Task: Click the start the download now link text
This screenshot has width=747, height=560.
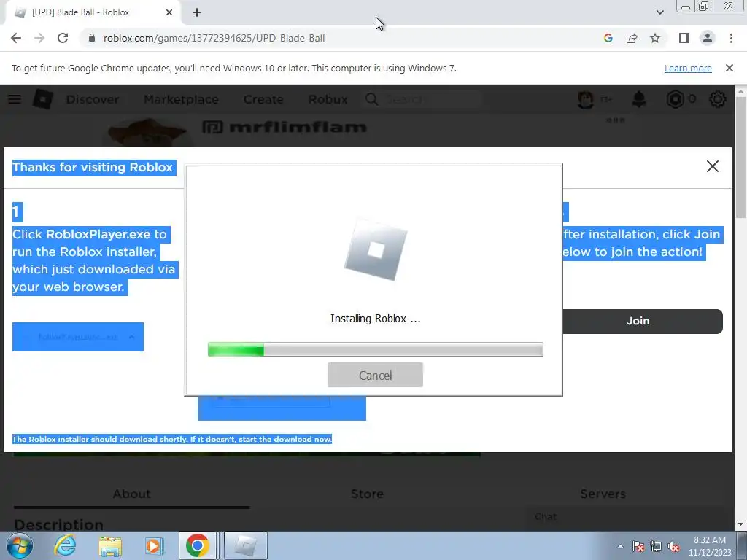Action: click(x=285, y=439)
